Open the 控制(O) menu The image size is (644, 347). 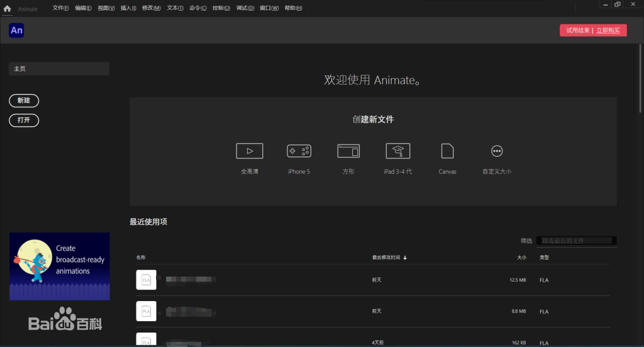(221, 8)
